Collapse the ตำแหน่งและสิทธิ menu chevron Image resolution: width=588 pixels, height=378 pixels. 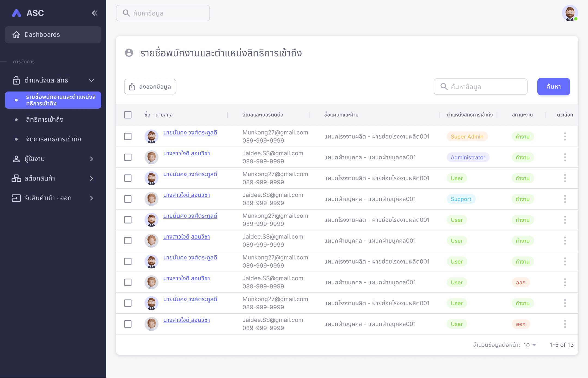tap(91, 80)
